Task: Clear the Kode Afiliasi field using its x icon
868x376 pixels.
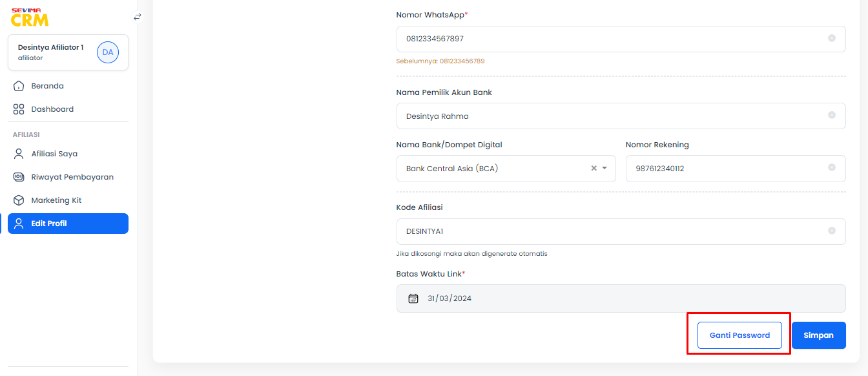Action: pyautogui.click(x=832, y=231)
